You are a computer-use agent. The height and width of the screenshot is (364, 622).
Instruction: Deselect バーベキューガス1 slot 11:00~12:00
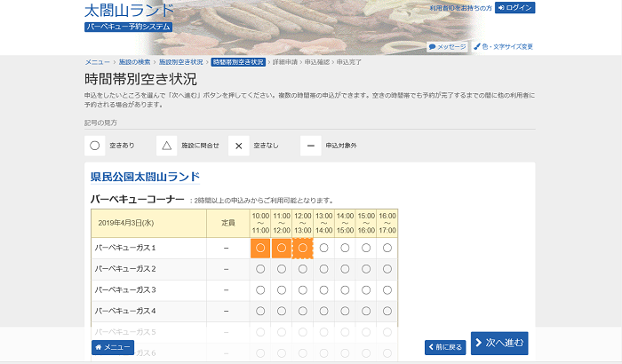tap(282, 249)
